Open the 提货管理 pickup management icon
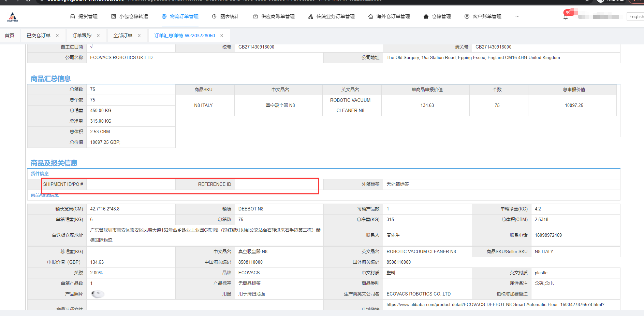 (x=84, y=16)
